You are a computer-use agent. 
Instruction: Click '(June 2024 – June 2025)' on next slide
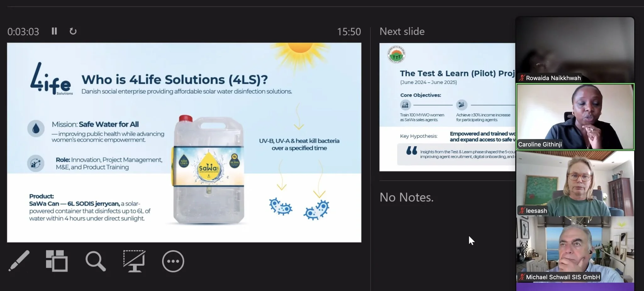point(428,82)
